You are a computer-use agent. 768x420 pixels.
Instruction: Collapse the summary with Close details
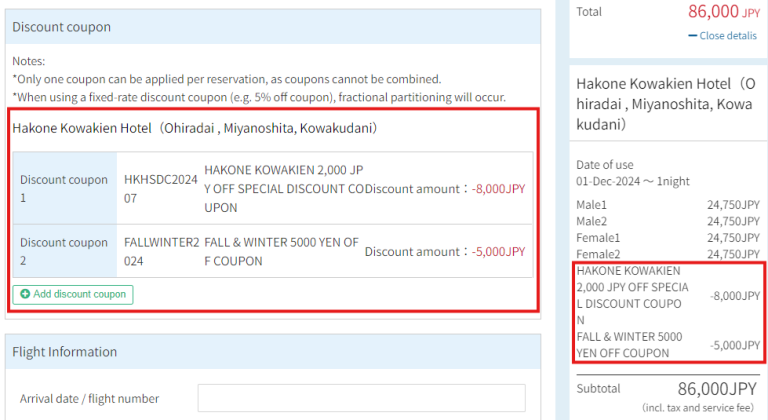pyautogui.click(x=728, y=36)
